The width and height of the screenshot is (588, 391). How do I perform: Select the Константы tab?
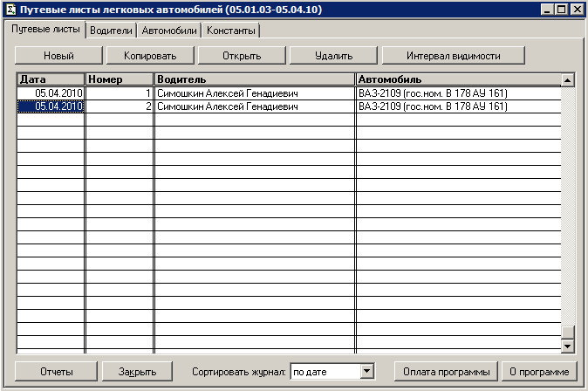point(231,31)
